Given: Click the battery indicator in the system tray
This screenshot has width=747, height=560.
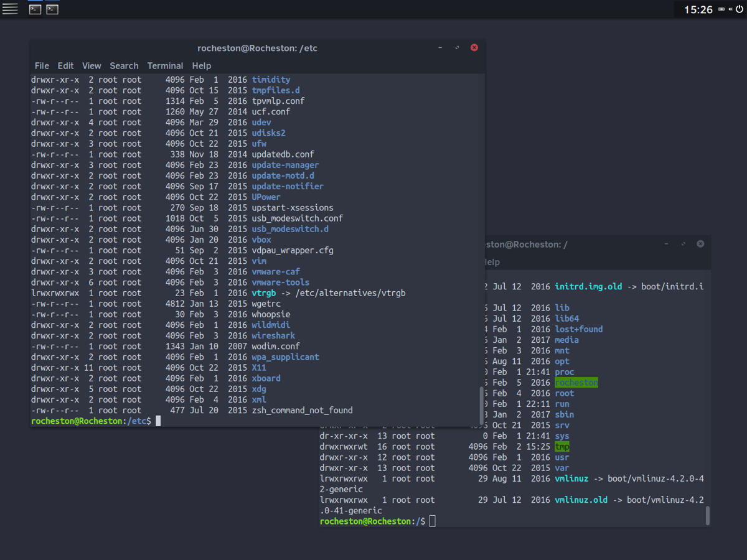Looking at the screenshot, I should coord(721,10).
